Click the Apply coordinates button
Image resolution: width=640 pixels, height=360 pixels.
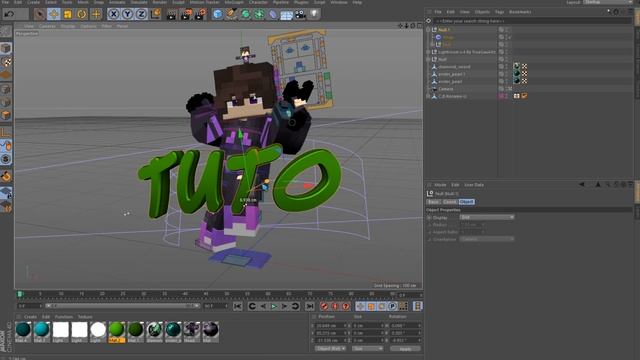(405, 349)
